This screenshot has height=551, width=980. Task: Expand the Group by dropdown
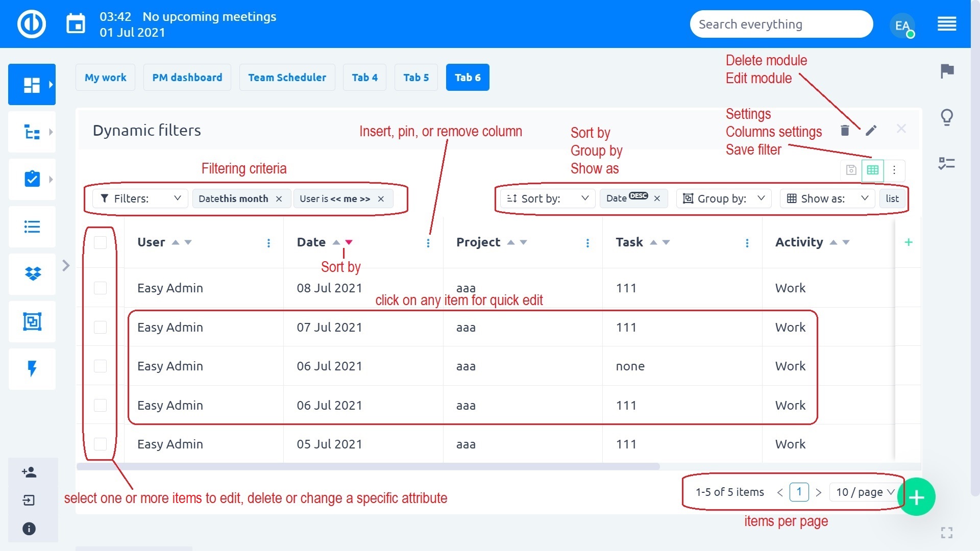[x=724, y=198]
